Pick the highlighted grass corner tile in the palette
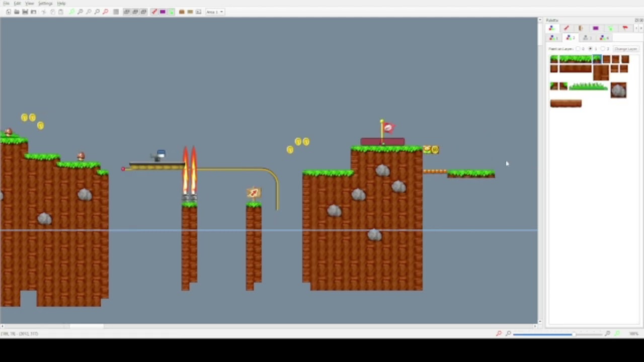 pyautogui.click(x=597, y=59)
